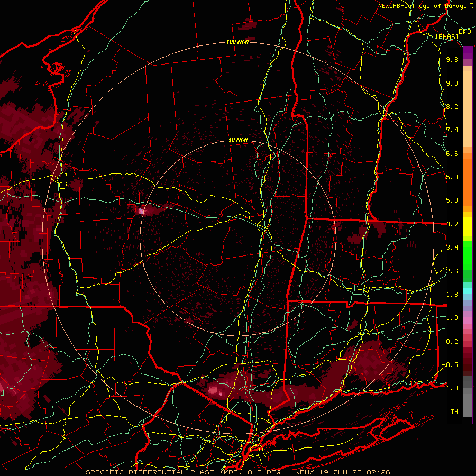Click the 0.5 DEG elevation angle text
This screenshot has height=476, width=476.
click(265, 472)
